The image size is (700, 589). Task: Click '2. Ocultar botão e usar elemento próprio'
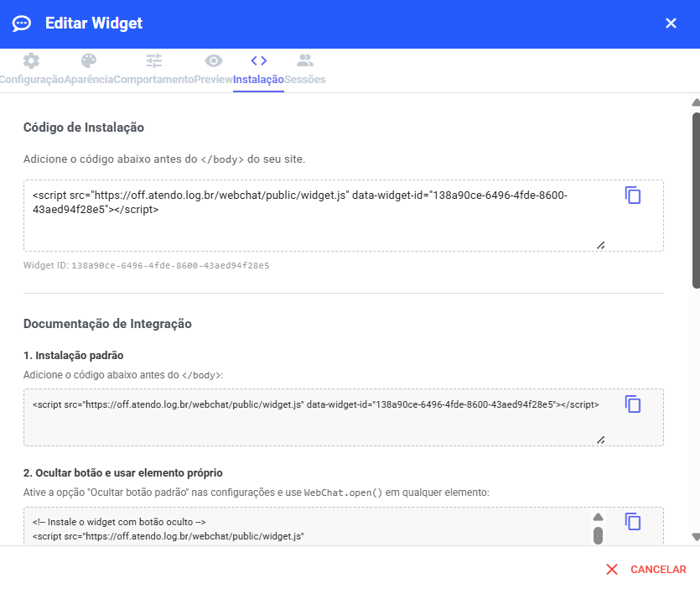(x=122, y=473)
